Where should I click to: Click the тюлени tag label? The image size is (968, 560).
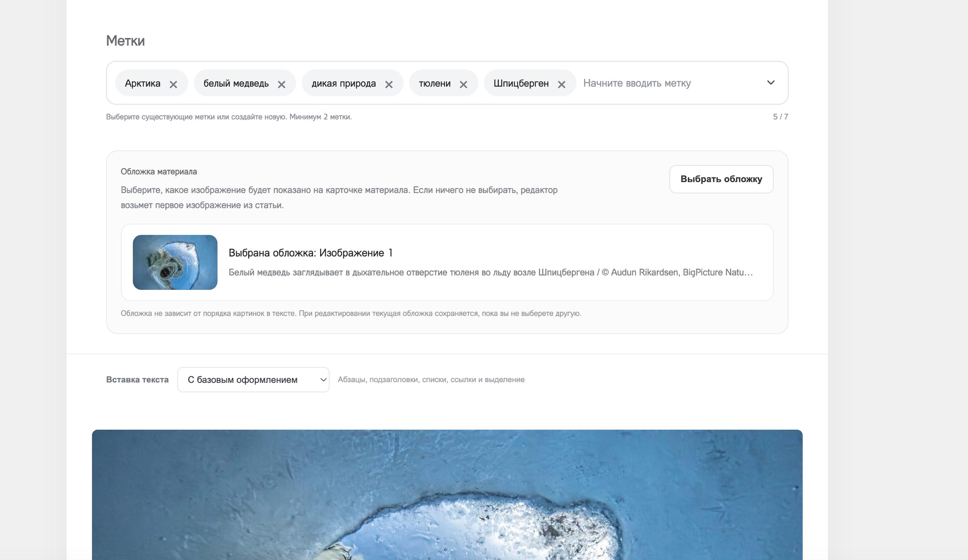tap(434, 83)
